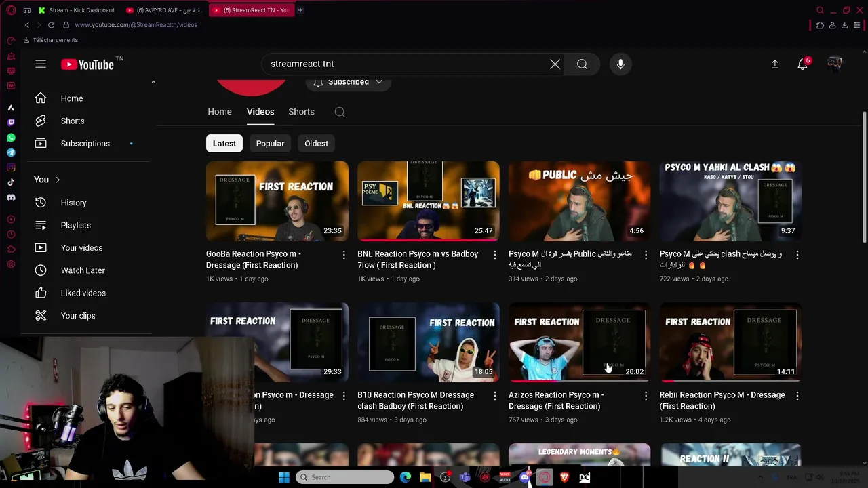Clear the search text with the X
This screenshot has height=488, width=868.
click(x=555, y=64)
